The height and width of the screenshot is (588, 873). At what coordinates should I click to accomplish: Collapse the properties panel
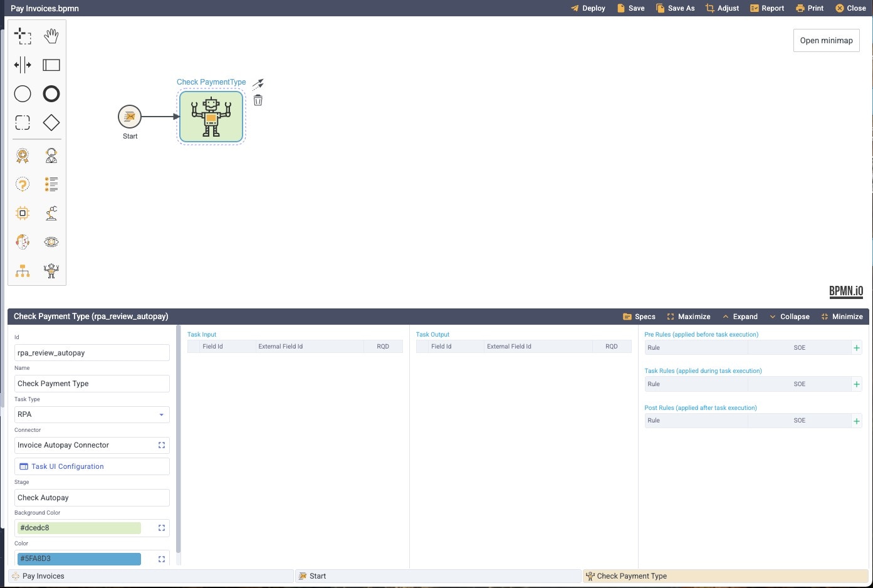790,317
